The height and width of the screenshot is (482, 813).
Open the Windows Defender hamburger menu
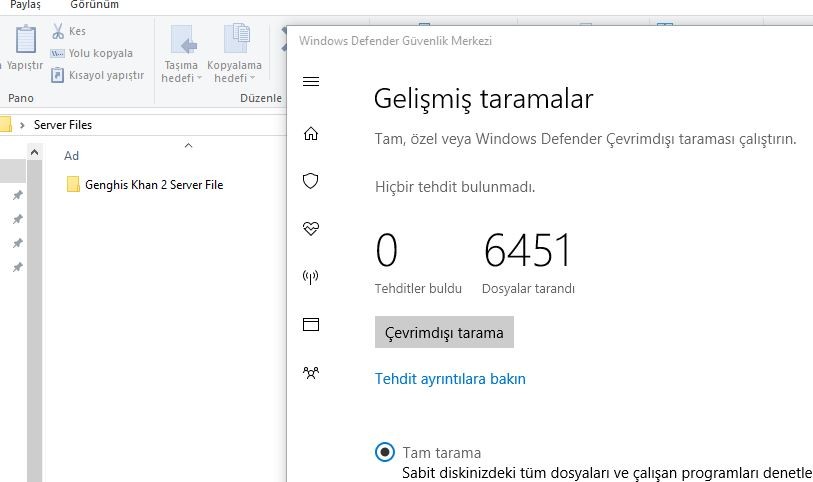click(x=311, y=81)
